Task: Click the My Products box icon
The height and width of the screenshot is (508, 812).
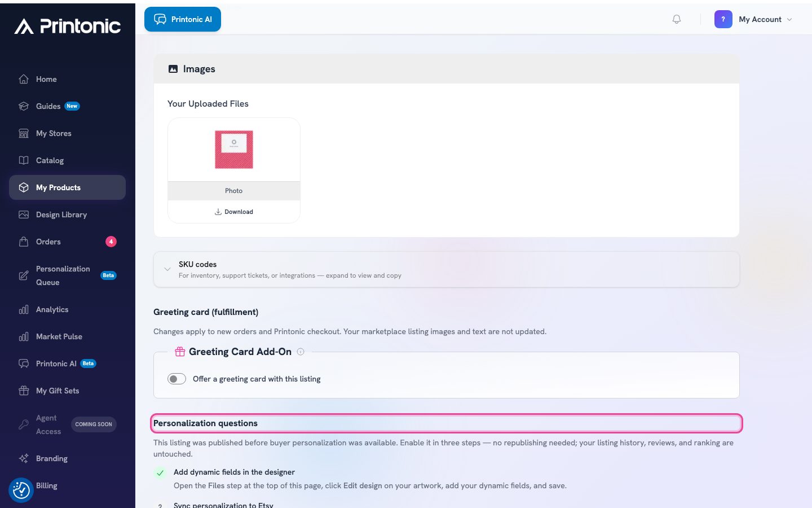Action: point(24,187)
